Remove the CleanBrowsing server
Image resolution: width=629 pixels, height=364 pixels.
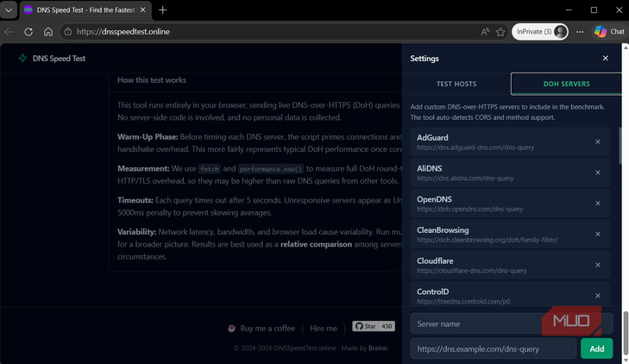coord(598,234)
